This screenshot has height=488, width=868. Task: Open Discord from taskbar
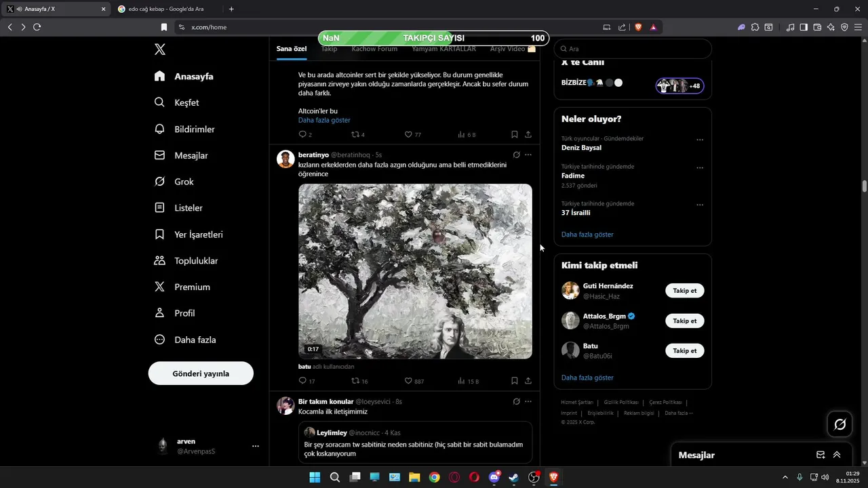(x=494, y=477)
